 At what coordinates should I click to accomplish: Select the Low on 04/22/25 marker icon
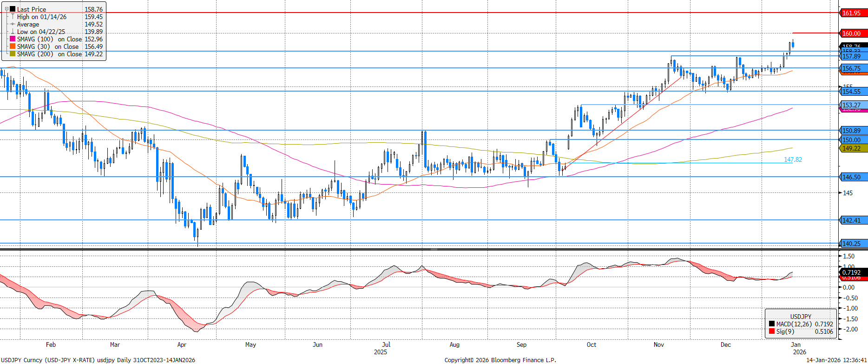click(x=13, y=32)
